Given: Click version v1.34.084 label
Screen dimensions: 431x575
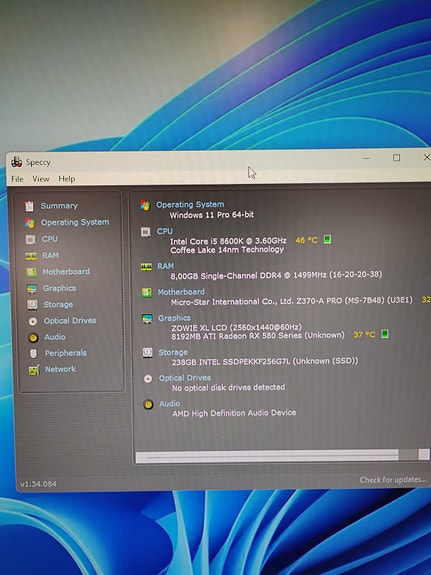Looking at the screenshot, I should (38, 484).
